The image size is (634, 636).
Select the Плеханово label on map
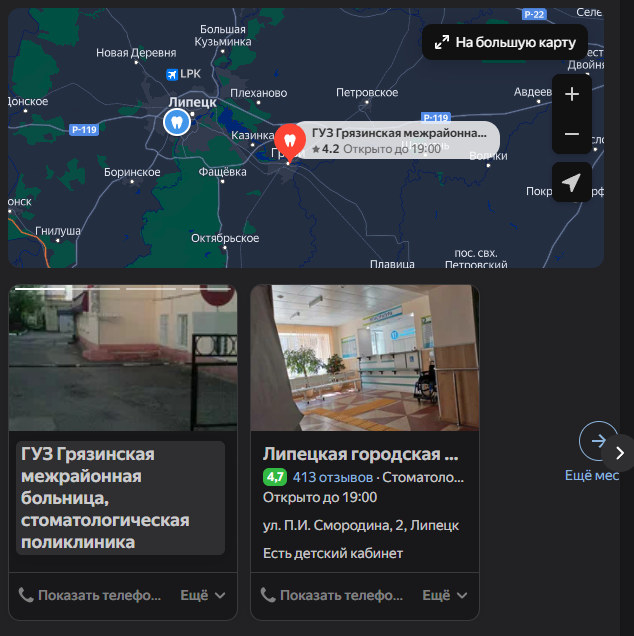coord(259,93)
